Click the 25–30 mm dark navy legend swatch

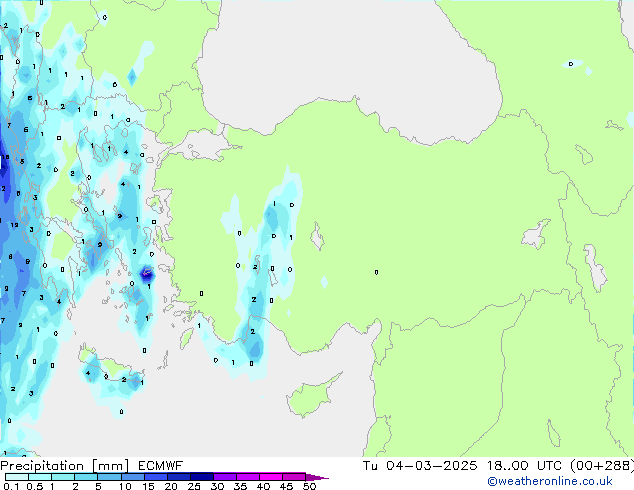[x=201, y=477]
